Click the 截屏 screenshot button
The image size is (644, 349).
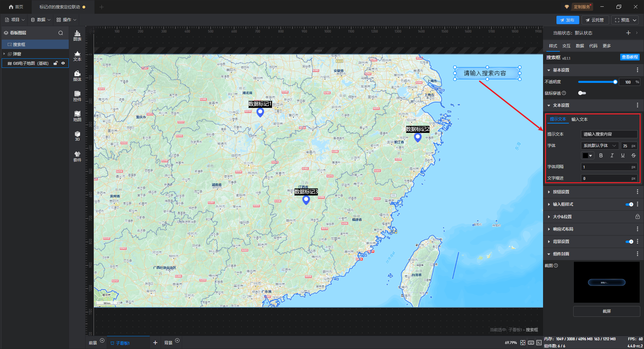pyautogui.click(x=606, y=311)
